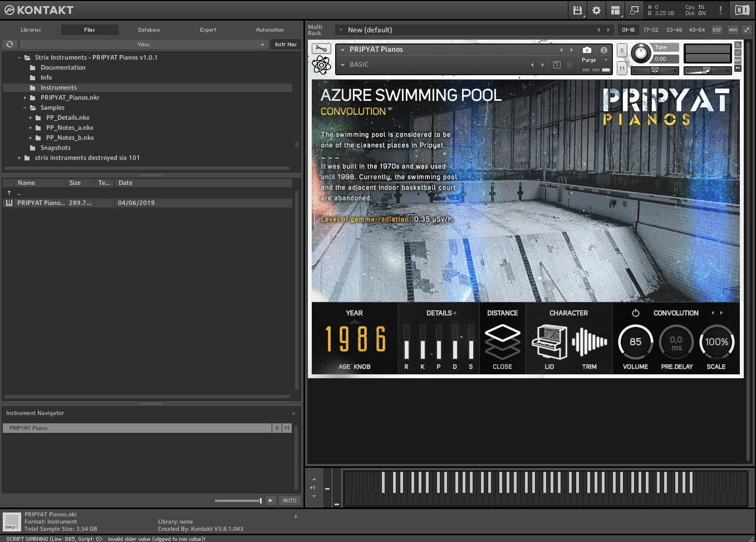Adjust the preview volume slider in the browser

tap(238, 501)
